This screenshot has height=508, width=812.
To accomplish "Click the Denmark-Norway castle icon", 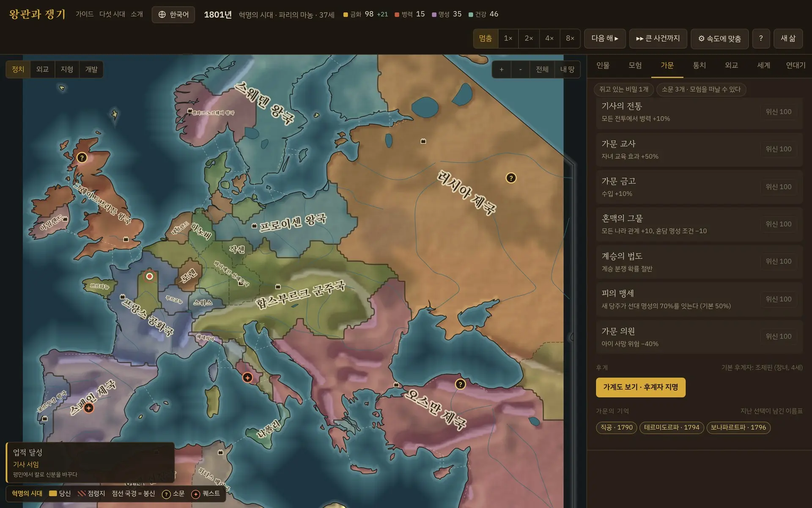I will coord(190,111).
